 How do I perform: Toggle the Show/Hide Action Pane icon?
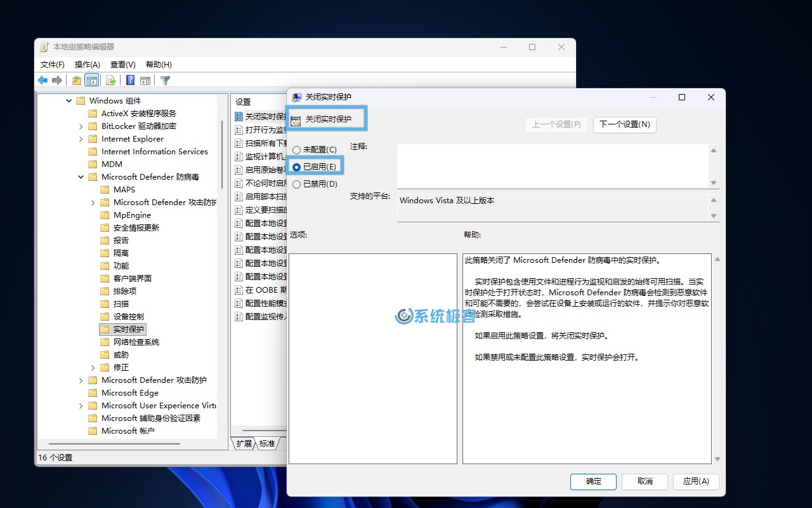tap(145, 81)
